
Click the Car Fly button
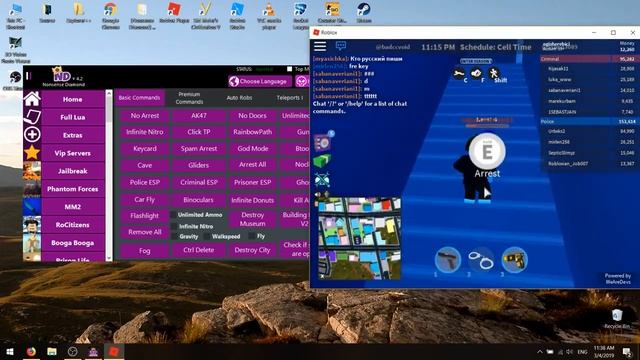144,200
